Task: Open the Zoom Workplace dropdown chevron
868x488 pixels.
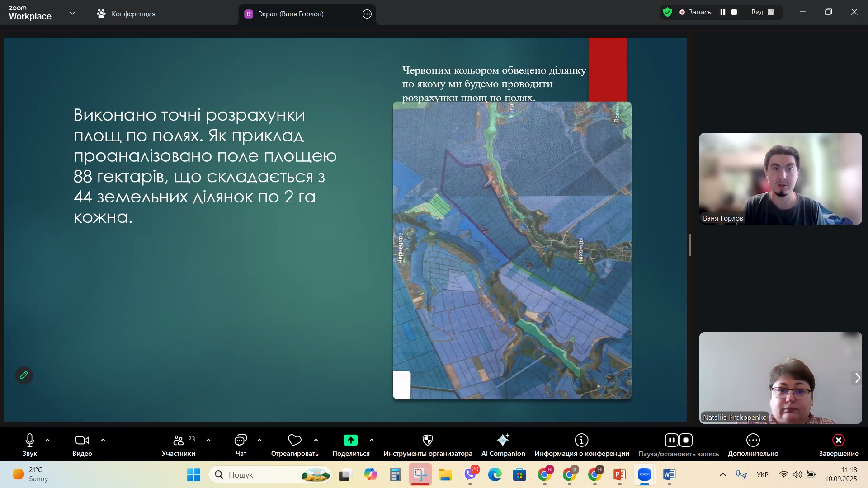Action: pos(72,14)
